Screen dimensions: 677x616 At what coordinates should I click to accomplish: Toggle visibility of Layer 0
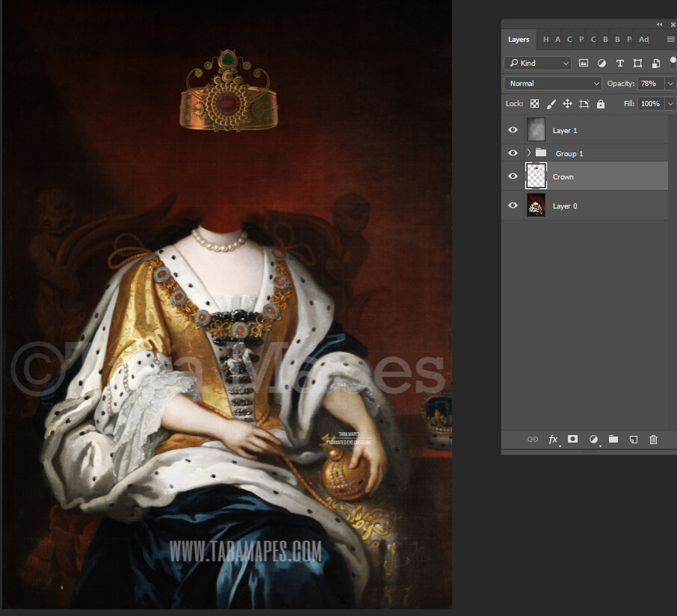(513, 205)
